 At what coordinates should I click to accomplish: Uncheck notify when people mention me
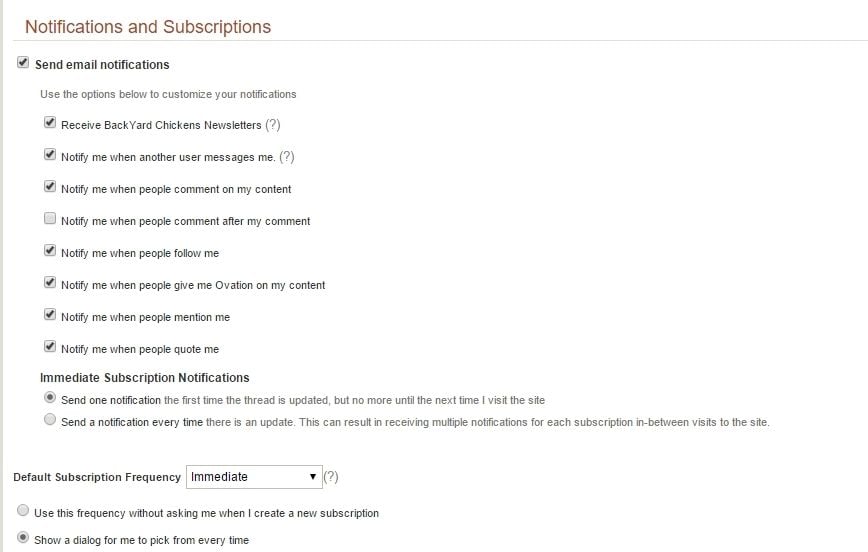tap(50, 315)
